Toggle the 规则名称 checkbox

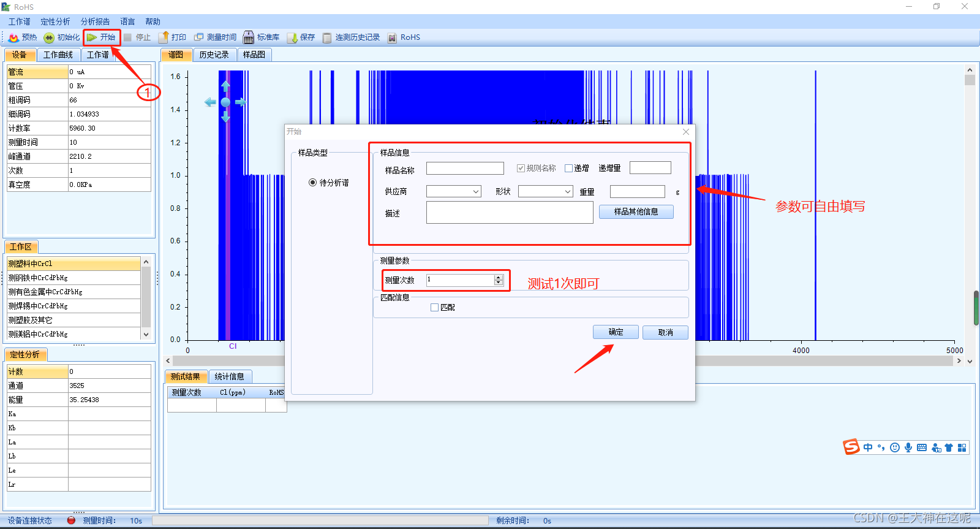pyautogui.click(x=521, y=168)
